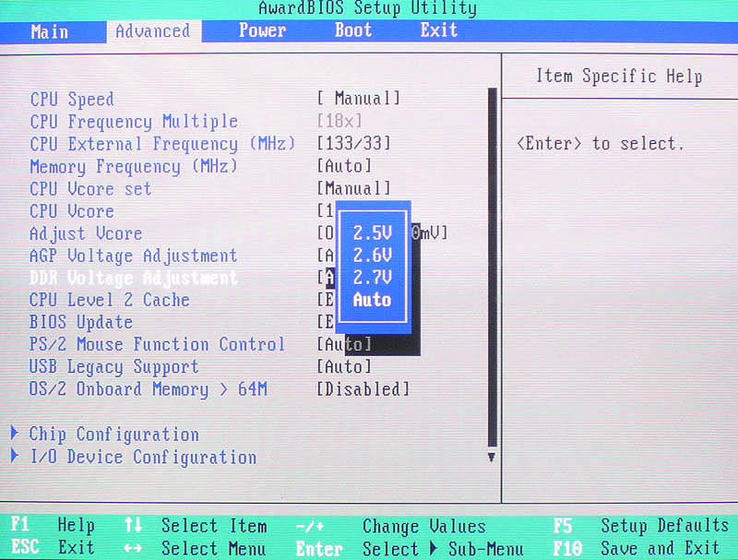
Task: Select the CPU External Frequency 133/33 field
Action: point(353,144)
